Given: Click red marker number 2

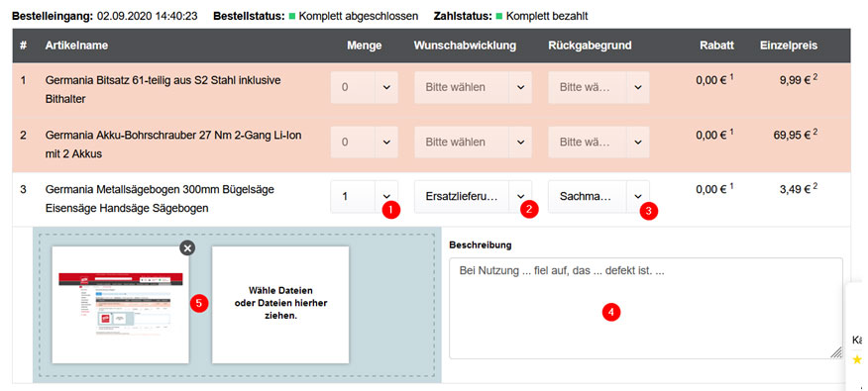Looking at the screenshot, I should coord(530,209).
